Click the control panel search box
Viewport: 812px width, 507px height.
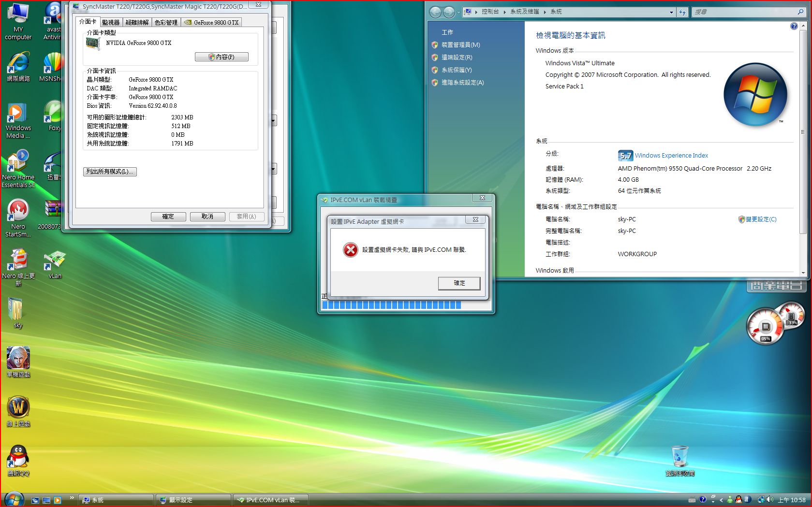pyautogui.click(x=745, y=12)
